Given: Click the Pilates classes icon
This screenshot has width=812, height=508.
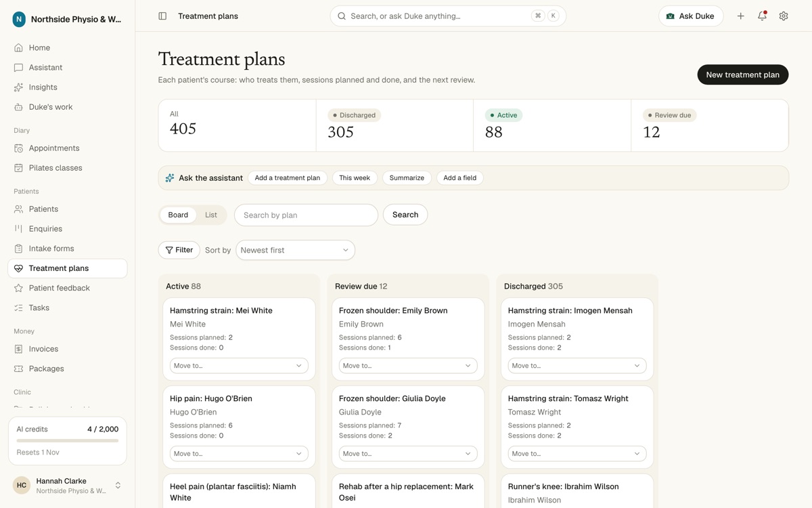Looking at the screenshot, I should [18, 168].
